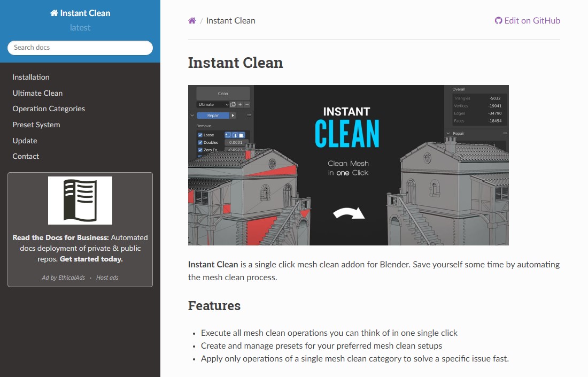
Task: Collapse the Repair category with its chevron
Action: pos(192,116)
